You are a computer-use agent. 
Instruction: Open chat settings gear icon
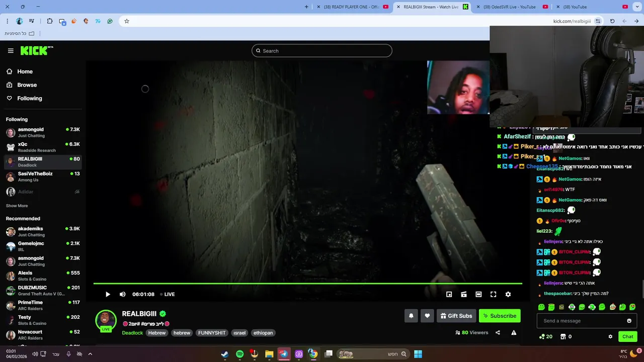610,336
